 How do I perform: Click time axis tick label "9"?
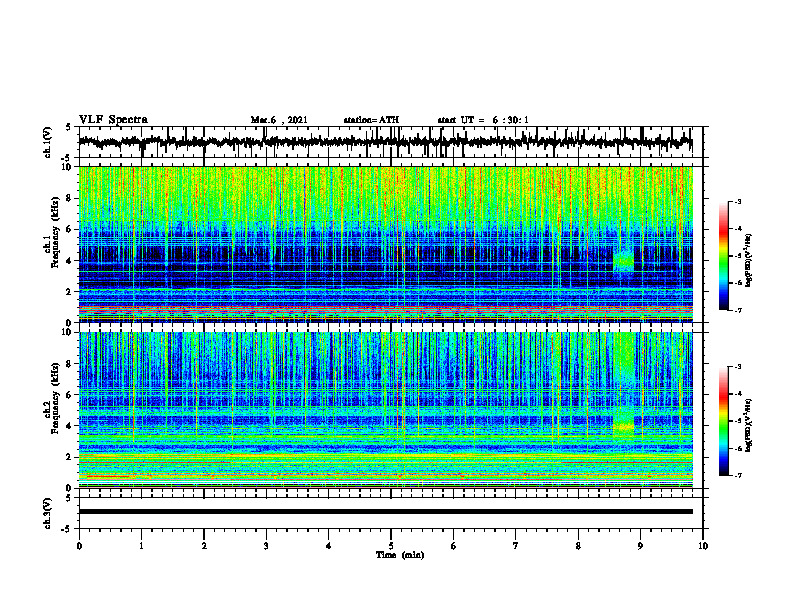tap(640, 546)
